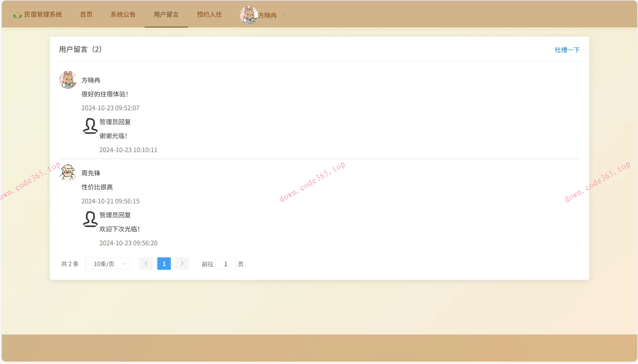Click the admin icon next to 欢迎下次光临 reply

(x=90, y=219)
